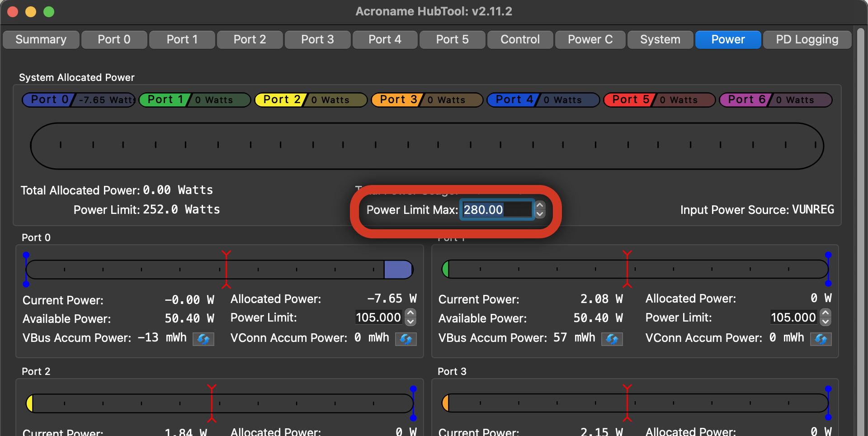Decrease Port 1 Power Limit stepper
Viewport: 868px width, 436px height.
pyautogui.click(x=826, y=322)
